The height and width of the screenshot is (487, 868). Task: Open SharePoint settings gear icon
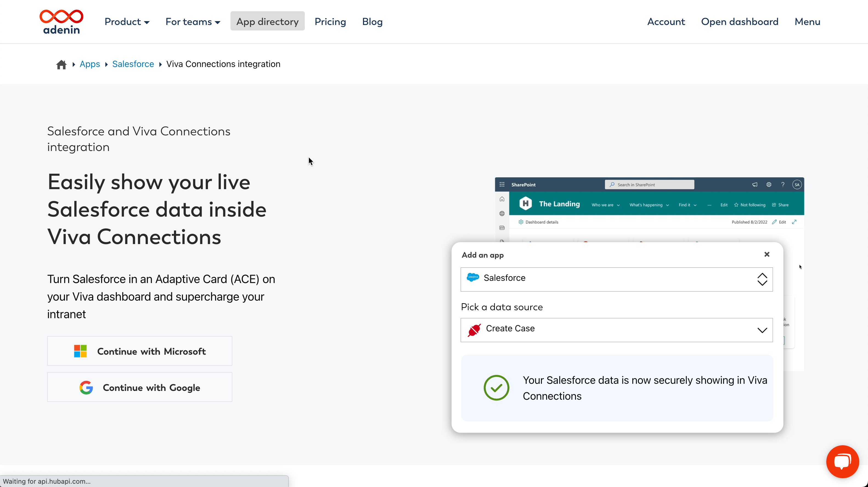(x=769, y=184)
